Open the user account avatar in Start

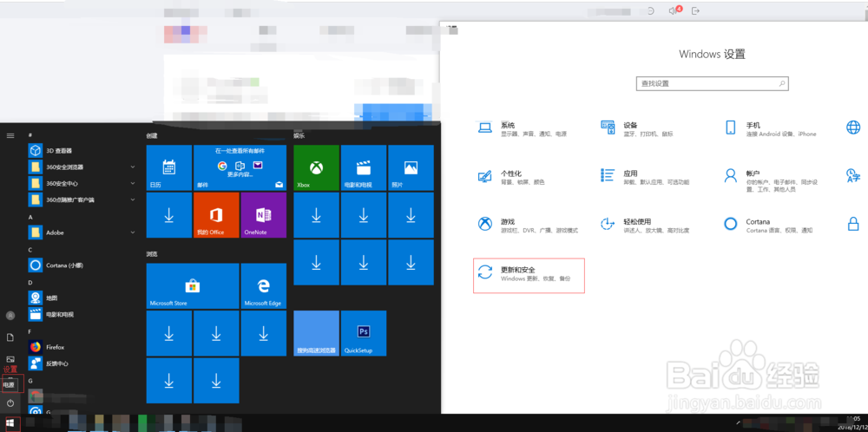[x=10, y=315]
